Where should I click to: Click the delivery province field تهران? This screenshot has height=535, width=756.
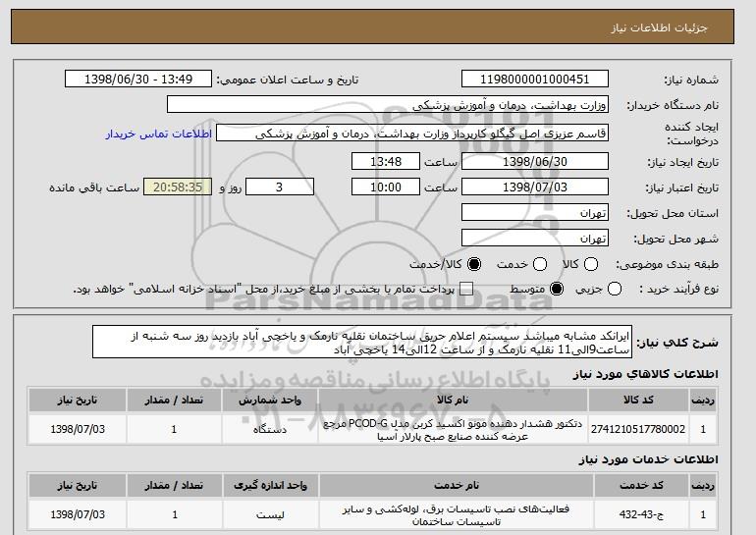(x=535, y=213)
